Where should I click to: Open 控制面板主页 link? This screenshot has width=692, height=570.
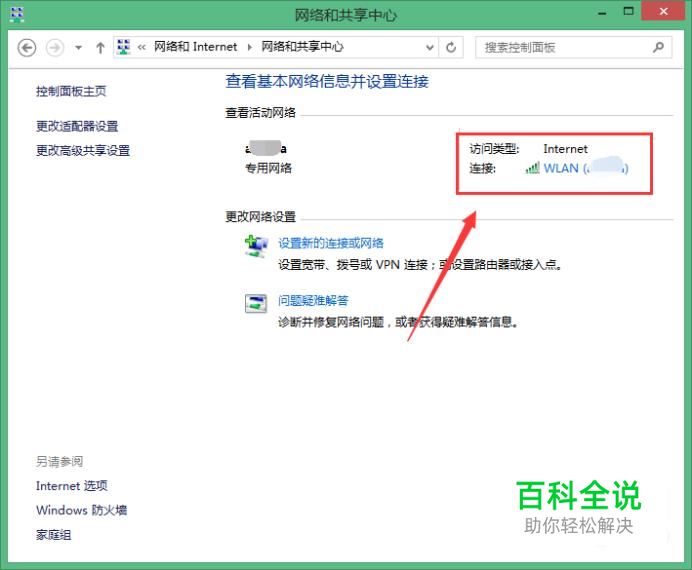pyautogui.click(x=71, y=91)
